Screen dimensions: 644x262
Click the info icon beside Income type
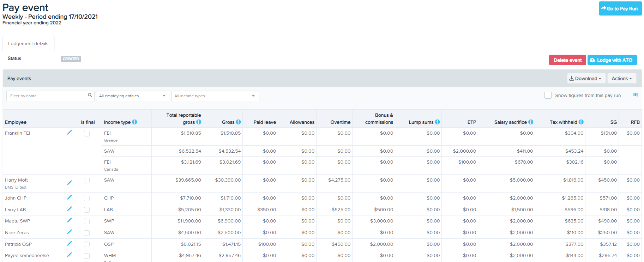point(134,122)
